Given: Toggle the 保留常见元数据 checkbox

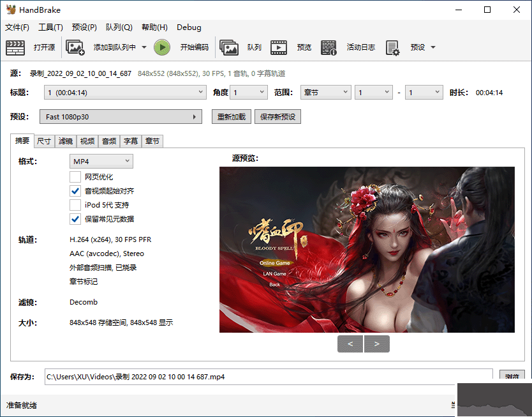Looking at the screenshot, I should click(x=75, y=219).
